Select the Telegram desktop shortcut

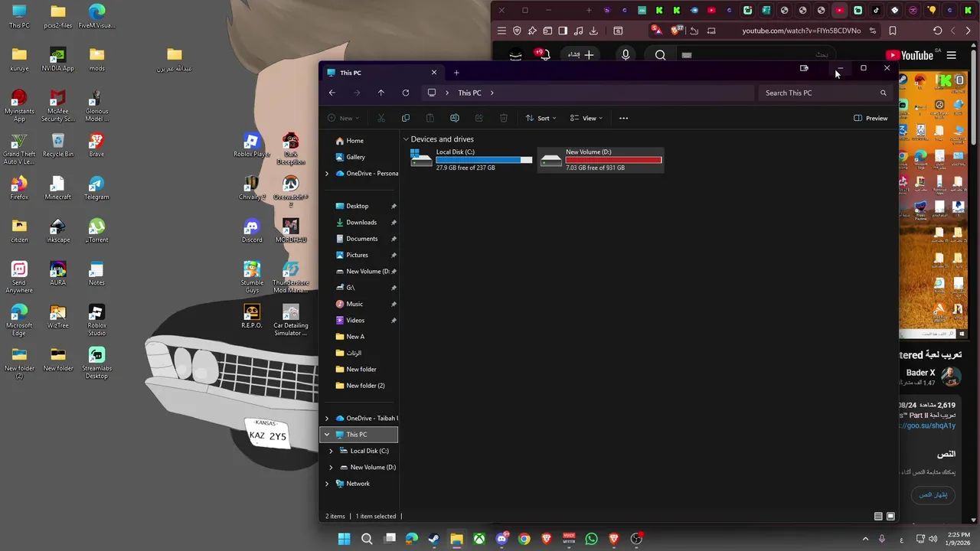pos(96,187)
